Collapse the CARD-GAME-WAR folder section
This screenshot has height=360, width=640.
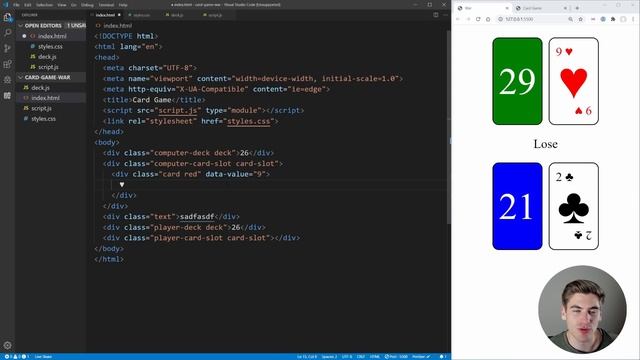pos(51,77)
